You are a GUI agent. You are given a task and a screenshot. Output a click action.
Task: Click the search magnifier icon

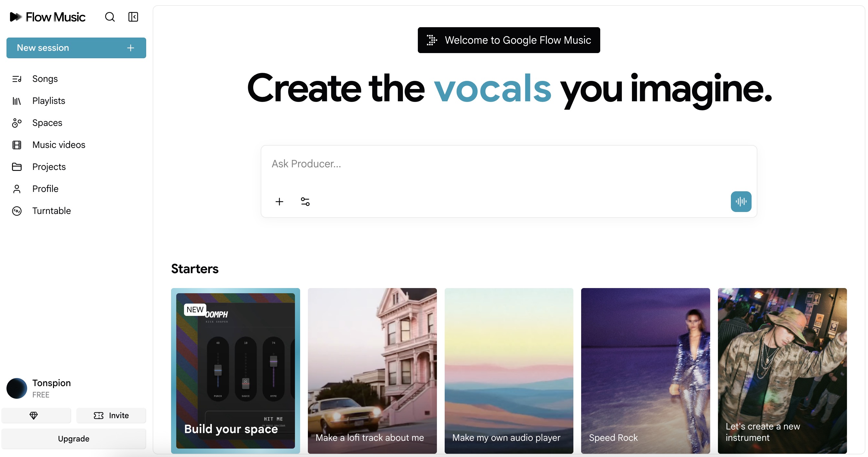pyautogui.click(x=110, y=17)
